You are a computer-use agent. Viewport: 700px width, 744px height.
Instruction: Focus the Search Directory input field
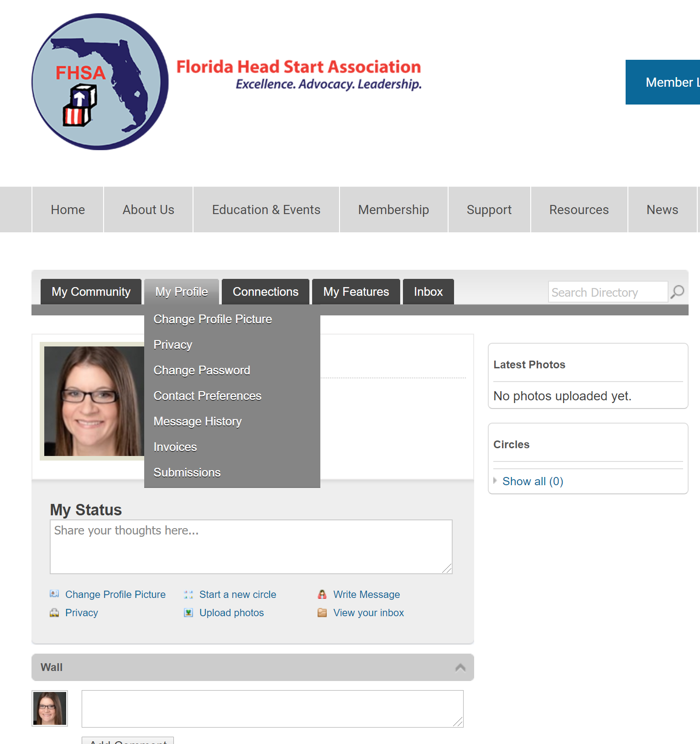pos(608,292)
